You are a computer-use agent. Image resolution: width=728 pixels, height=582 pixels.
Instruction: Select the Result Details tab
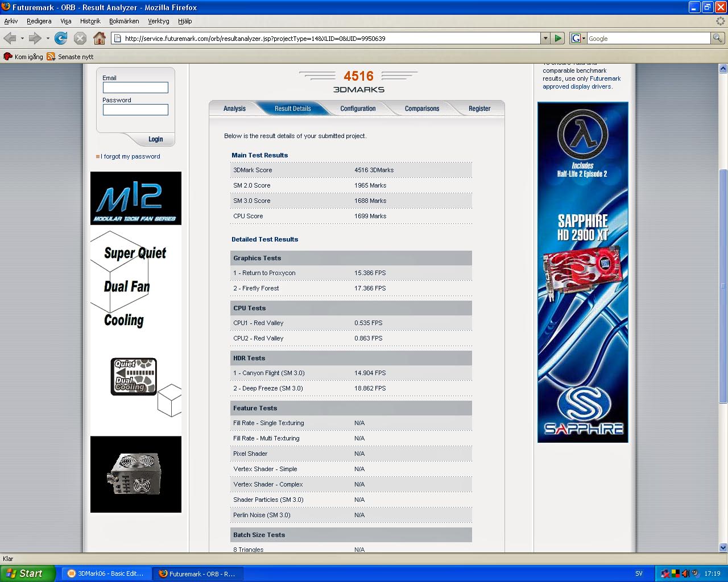click(292, 109)
